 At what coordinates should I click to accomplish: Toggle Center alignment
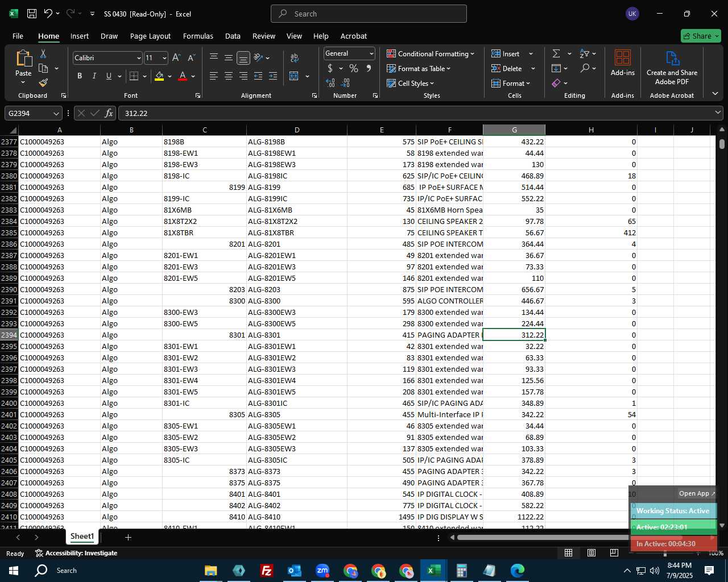click(x=229, y=76)
